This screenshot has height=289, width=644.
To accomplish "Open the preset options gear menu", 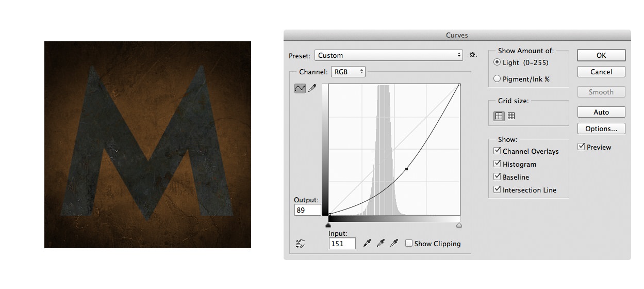I will [x=473, y=55].
